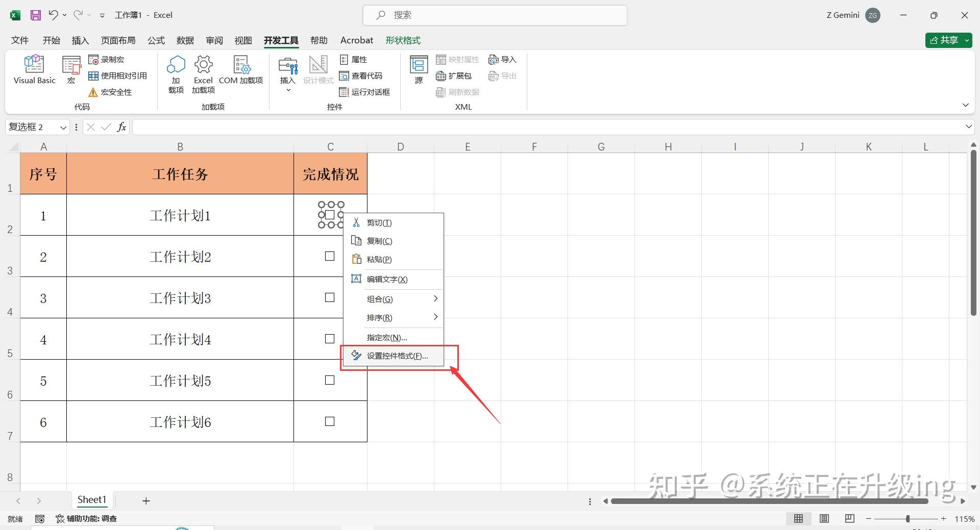Switch to the 页面布局 tab
The height and width of the screenshot is (530, 980).
[118, 40]
